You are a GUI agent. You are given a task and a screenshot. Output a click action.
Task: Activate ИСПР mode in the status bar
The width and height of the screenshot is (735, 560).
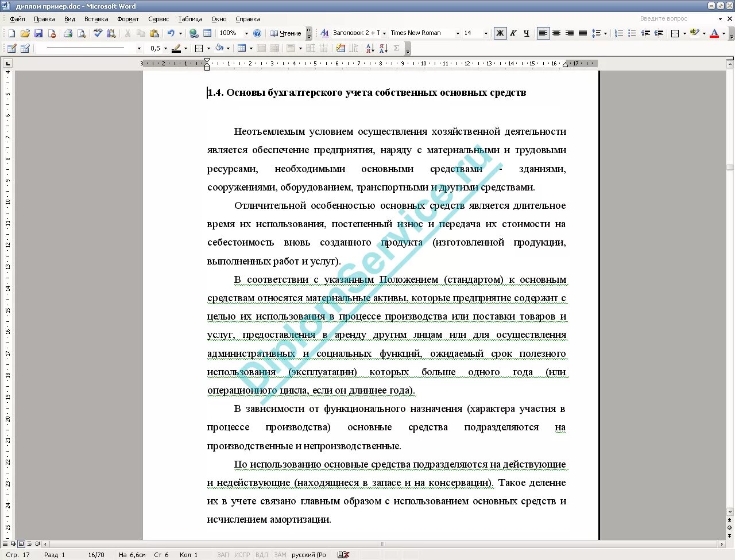[242, 555]
